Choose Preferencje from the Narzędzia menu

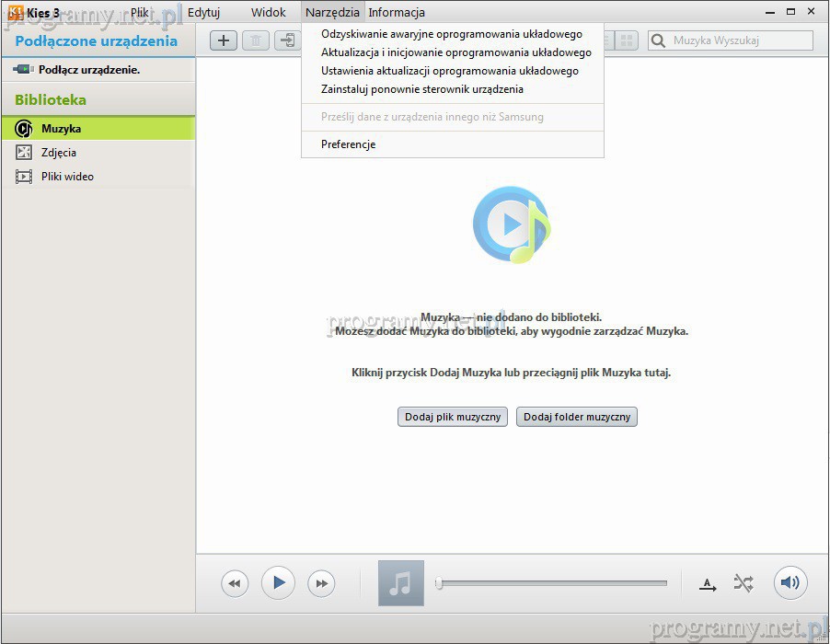pos(348,144)
